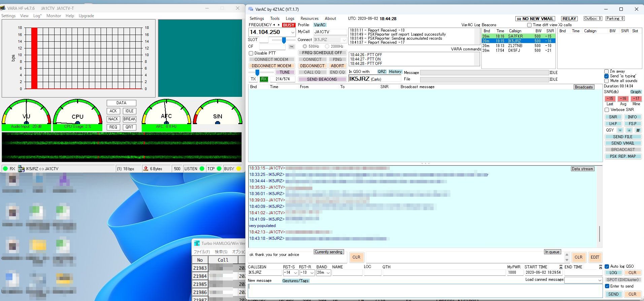The image size is (644, 301).
Task: Open the Monitor menu in VARA HF
Action: click(x=54, y=16)
